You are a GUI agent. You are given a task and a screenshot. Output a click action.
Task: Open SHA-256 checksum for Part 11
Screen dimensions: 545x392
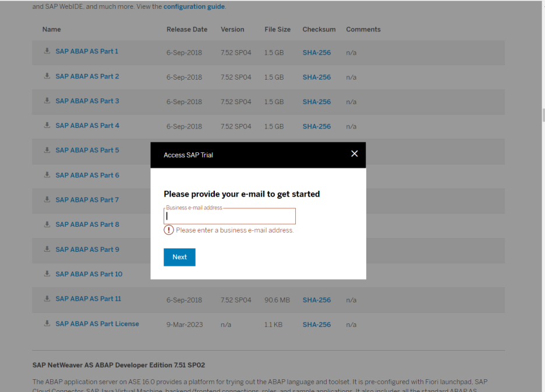[x=317, y=300]
